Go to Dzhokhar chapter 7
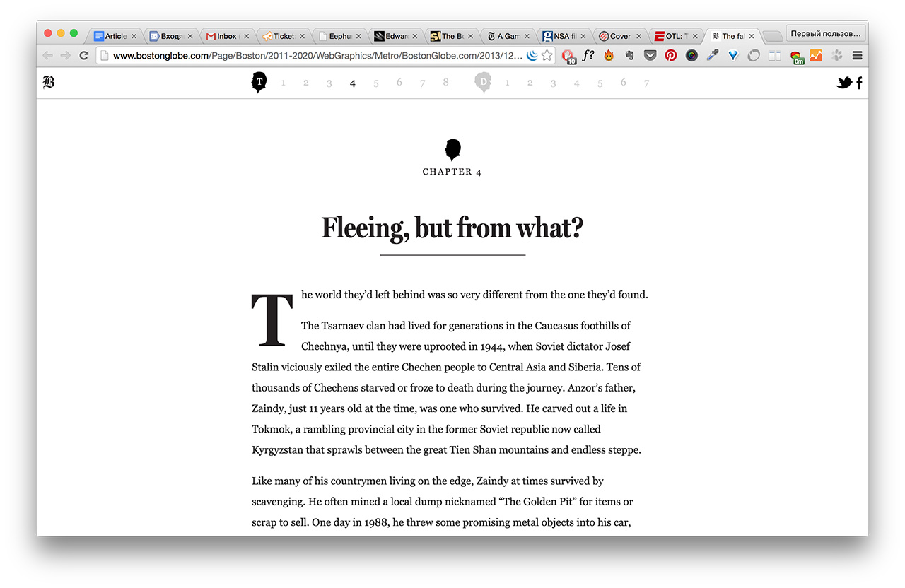 [x=646, y=83]
